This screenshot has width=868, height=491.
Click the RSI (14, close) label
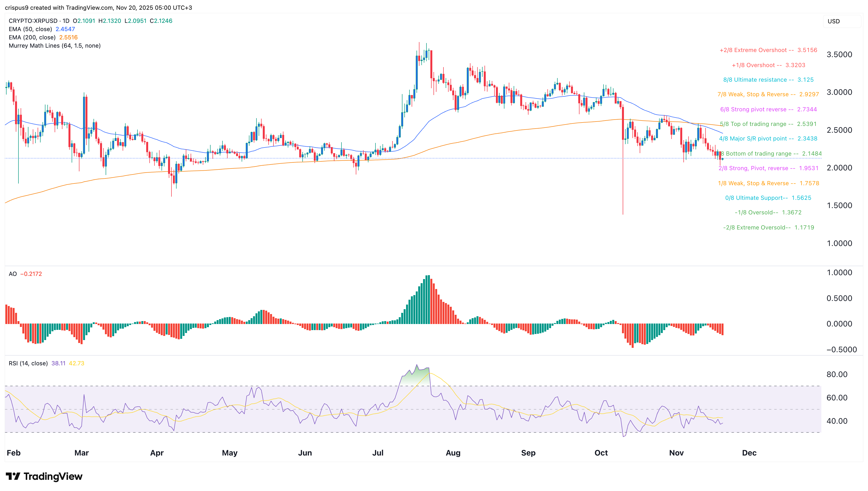28,363
